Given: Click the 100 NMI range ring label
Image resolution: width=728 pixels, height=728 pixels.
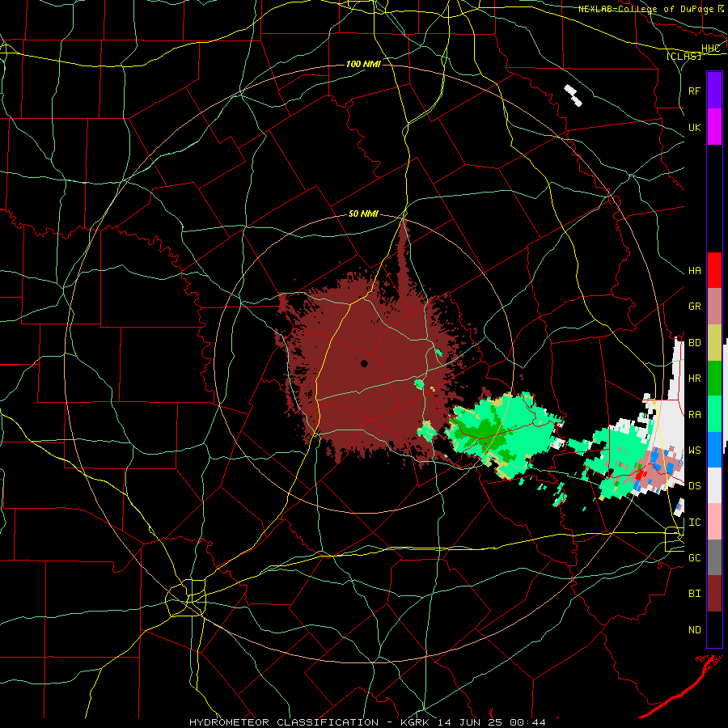Looking at the screenshot, I should tap(363, 64).
